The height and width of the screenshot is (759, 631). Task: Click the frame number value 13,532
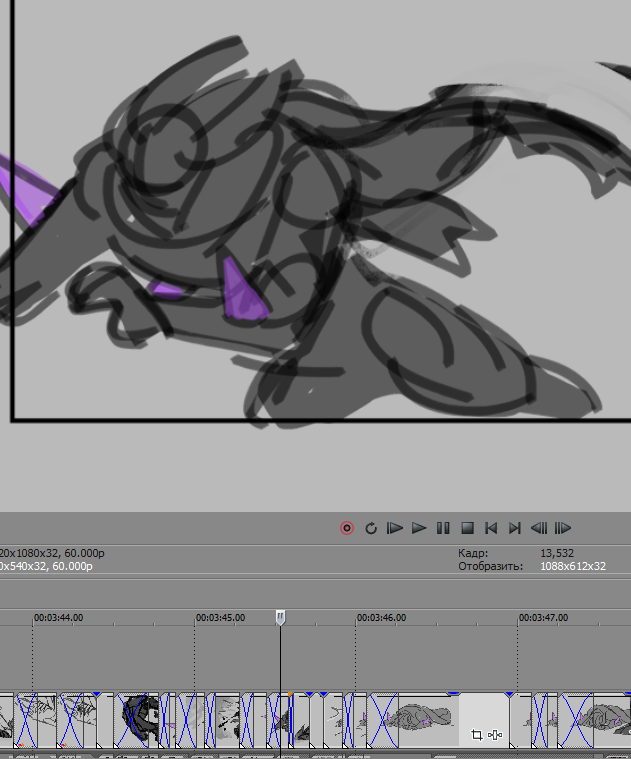(557, 553)
